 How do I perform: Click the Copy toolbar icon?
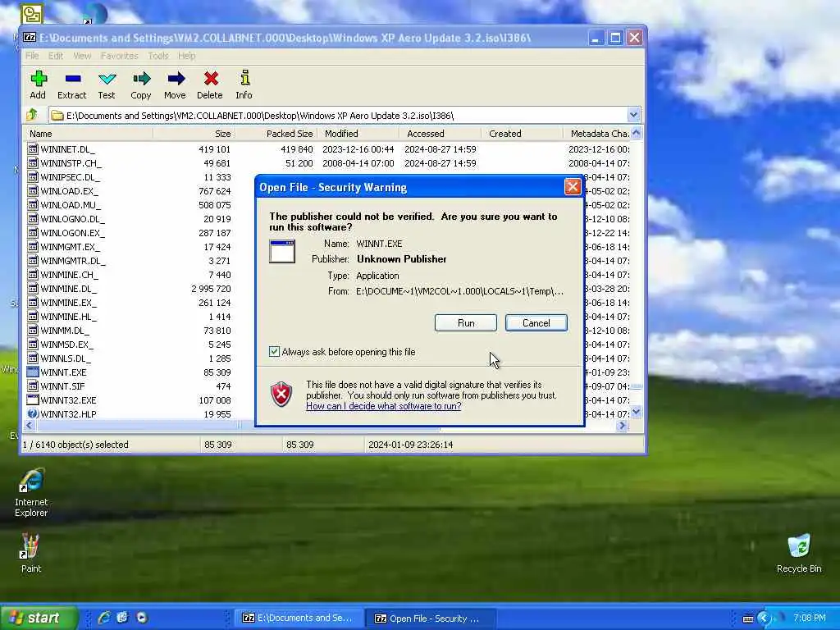pyautogui.click(x=141, y=80)
